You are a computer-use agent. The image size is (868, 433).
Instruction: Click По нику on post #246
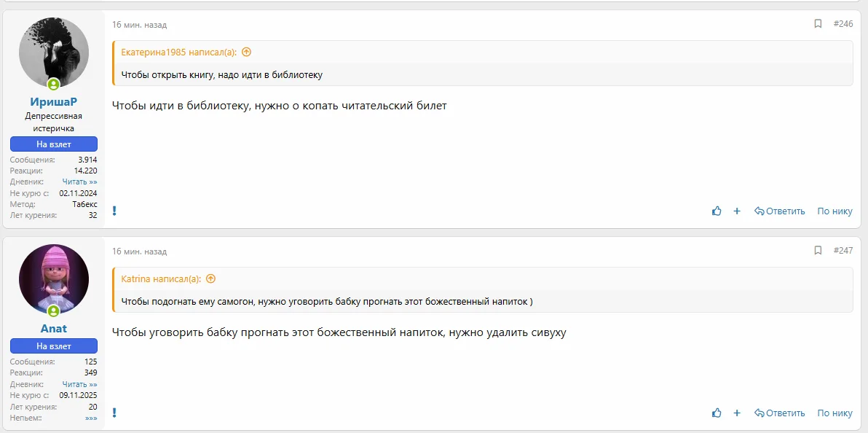835,211
